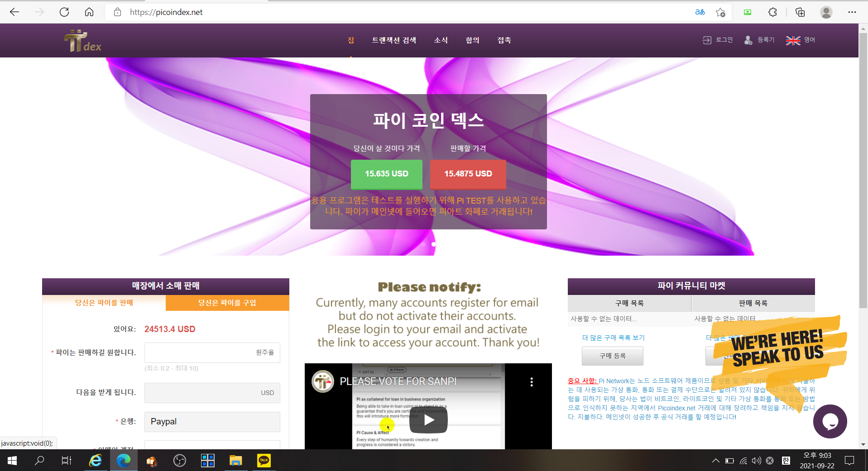Open the 합의 menu item
This screenshot has width=868, height=471.
(473, 40)
